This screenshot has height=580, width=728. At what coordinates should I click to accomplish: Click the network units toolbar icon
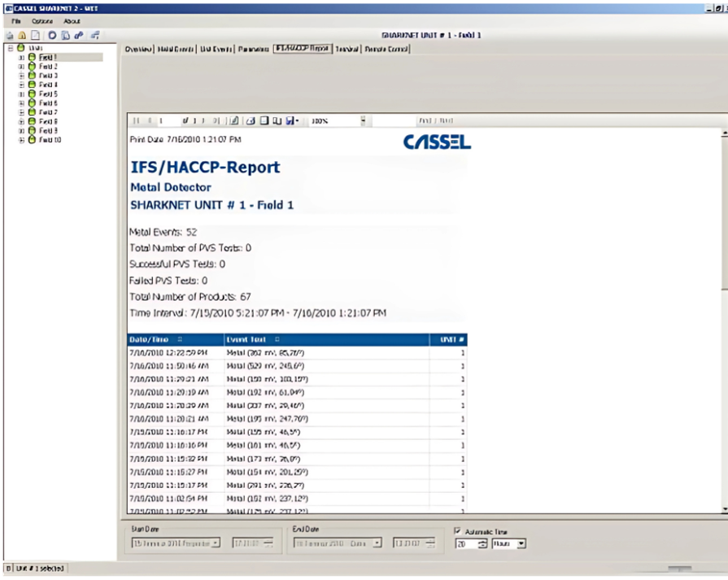click(x=95, y=35)
